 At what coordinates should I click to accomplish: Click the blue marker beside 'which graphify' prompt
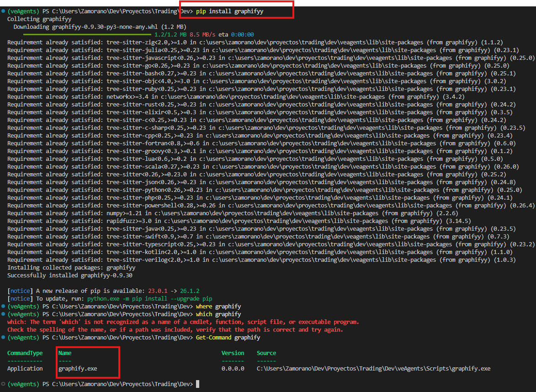click(3, 314)
